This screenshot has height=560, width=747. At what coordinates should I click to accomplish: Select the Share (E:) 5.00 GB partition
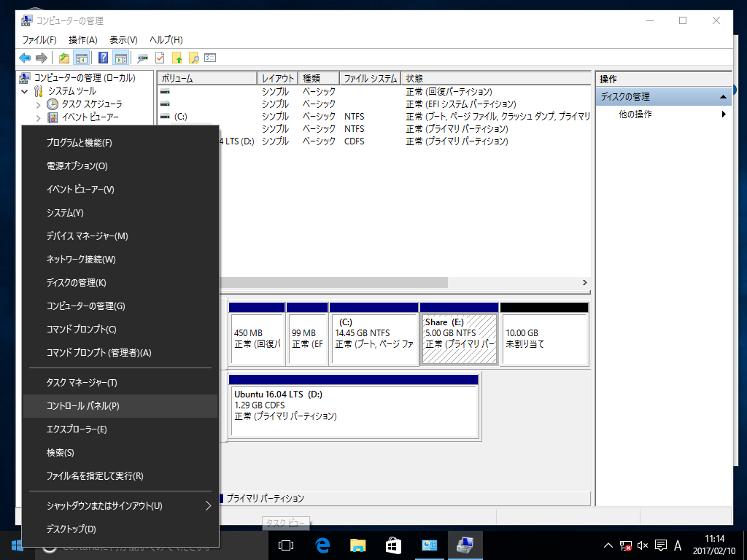coord(460,334)
